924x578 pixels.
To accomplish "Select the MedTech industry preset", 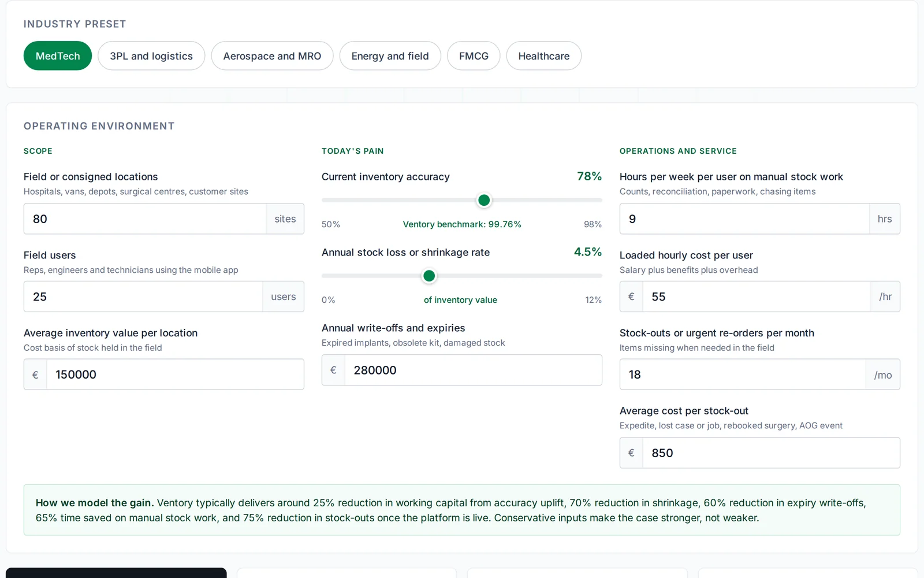I will (58, 56).
